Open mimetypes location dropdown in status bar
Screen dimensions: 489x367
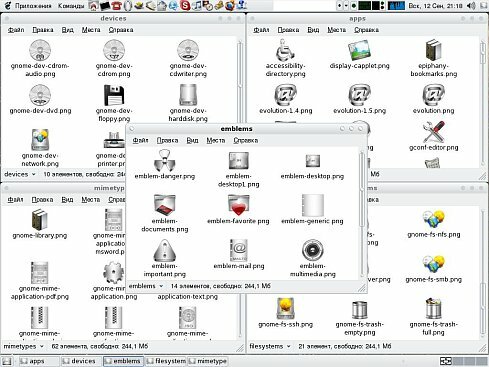(24, 346)
